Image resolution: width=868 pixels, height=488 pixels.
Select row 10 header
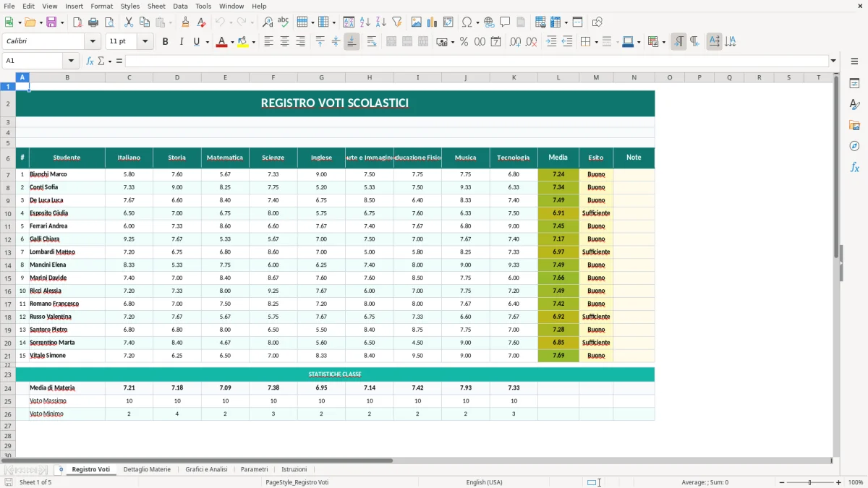pos(8,213)
